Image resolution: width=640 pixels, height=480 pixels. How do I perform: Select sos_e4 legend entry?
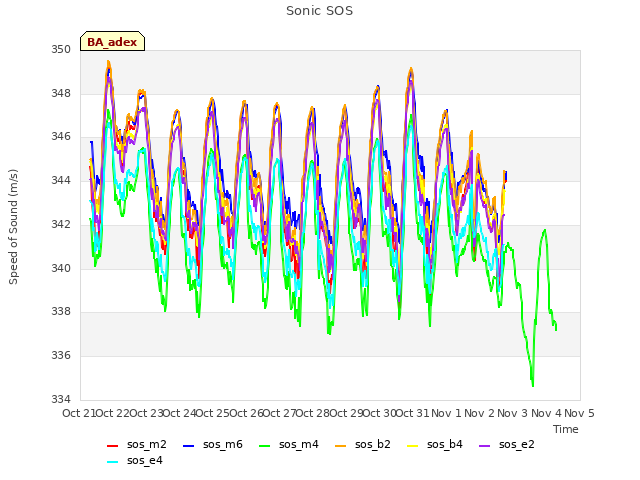tap(135, 460)
